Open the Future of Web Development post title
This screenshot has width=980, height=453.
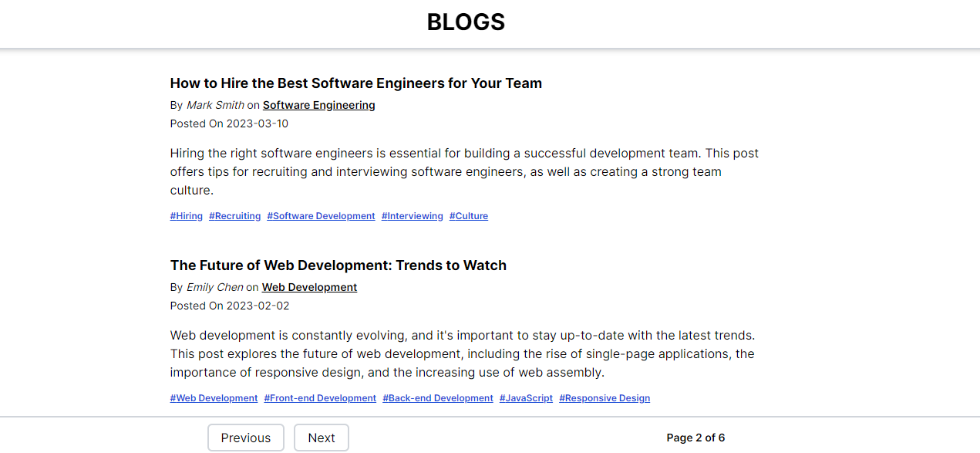point(338,265)
